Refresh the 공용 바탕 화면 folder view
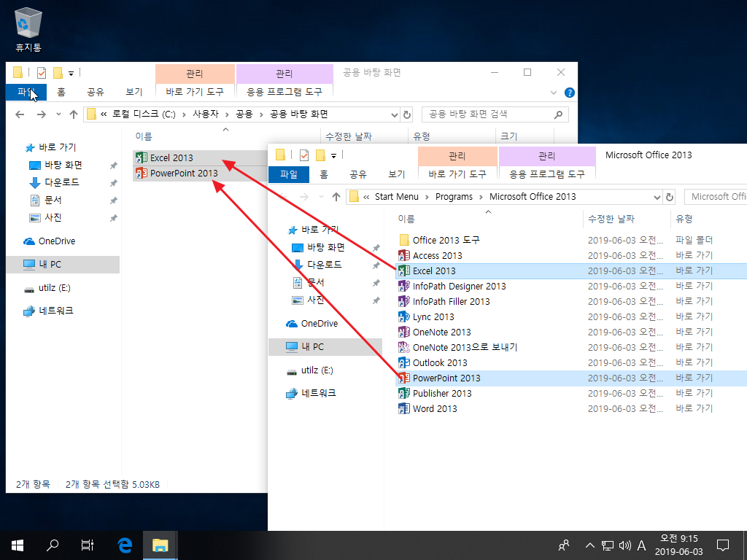This screenshot has width=747, height=560. tap(407, 114)
